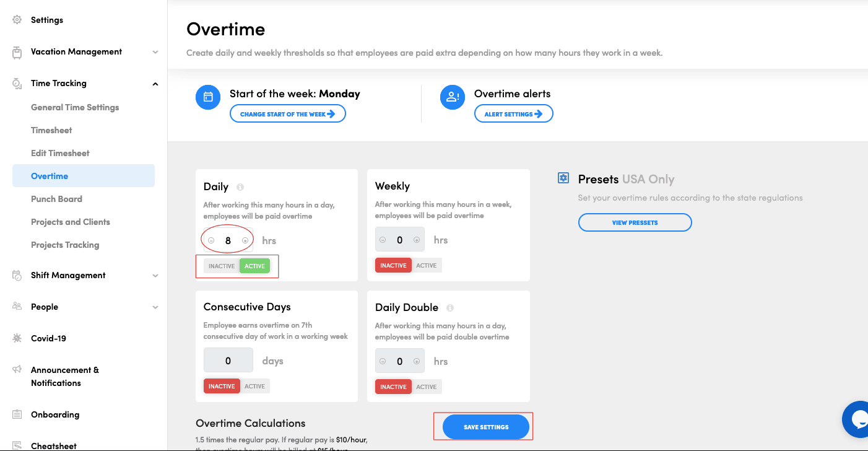Screen dimensions: 868x451
Task: Enable the Consecutive Days rule
Action: click(x=254, y=385)
